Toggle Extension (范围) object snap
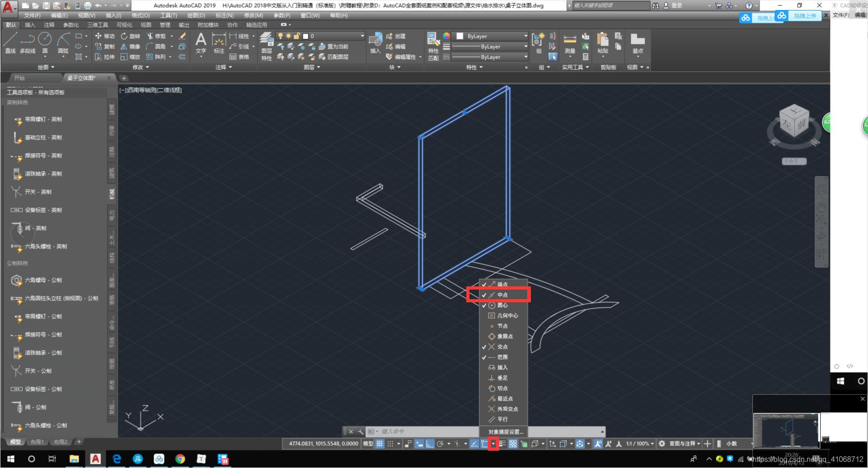868x468 pixels. (504, 357)
